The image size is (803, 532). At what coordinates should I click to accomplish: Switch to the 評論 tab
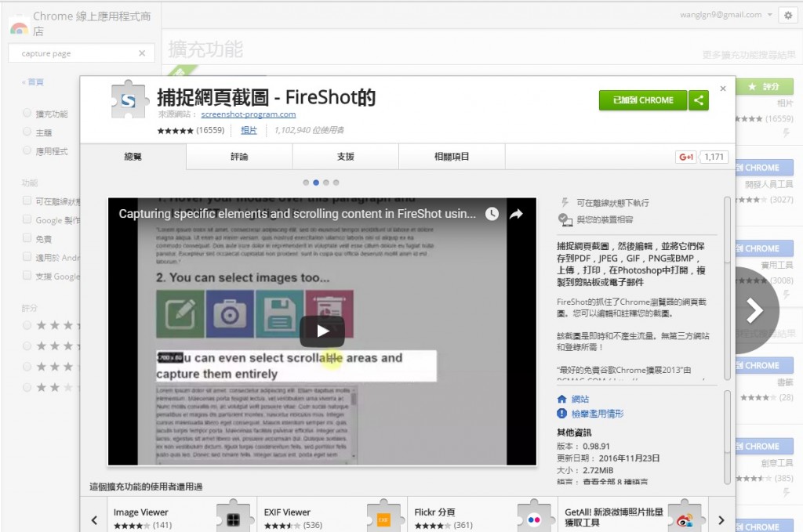coord(239,157)
